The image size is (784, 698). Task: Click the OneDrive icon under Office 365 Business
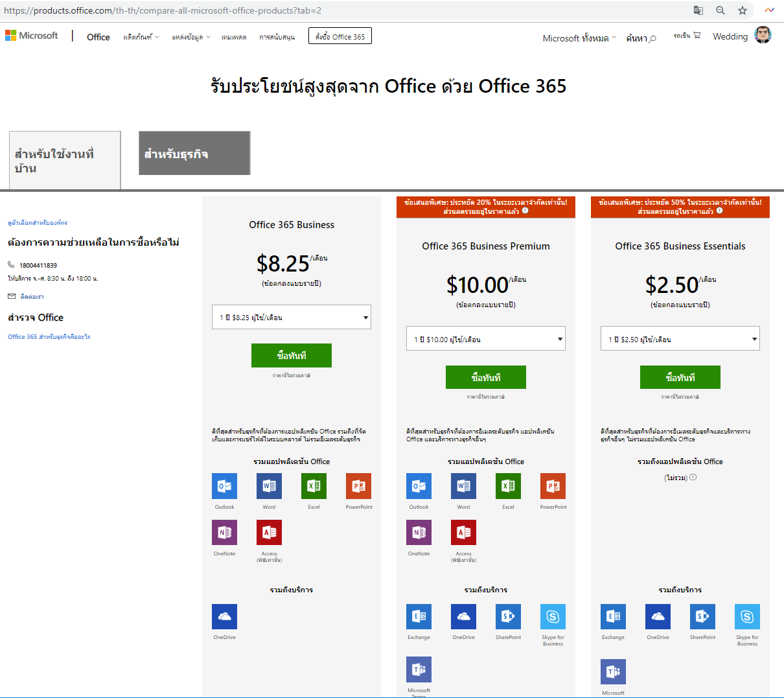pyautogui.click(x=224, y=616)
